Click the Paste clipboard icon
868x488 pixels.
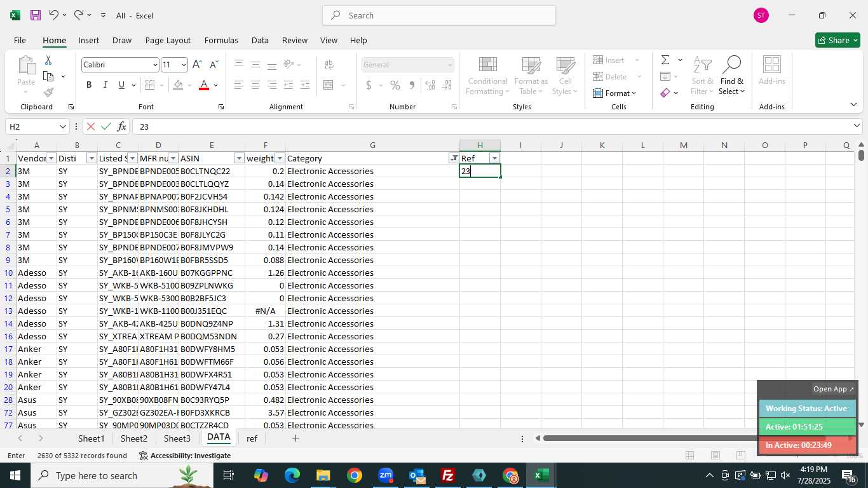click(26, 65)
